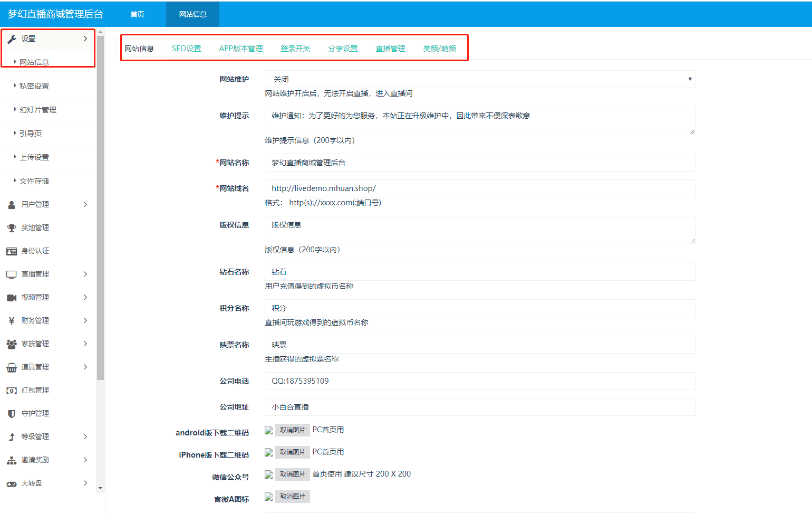Image resolution: width=812 pixels, height=513 pixels.
Task: Open the 美颜/萌颜 tab
Action: (440, 49)
